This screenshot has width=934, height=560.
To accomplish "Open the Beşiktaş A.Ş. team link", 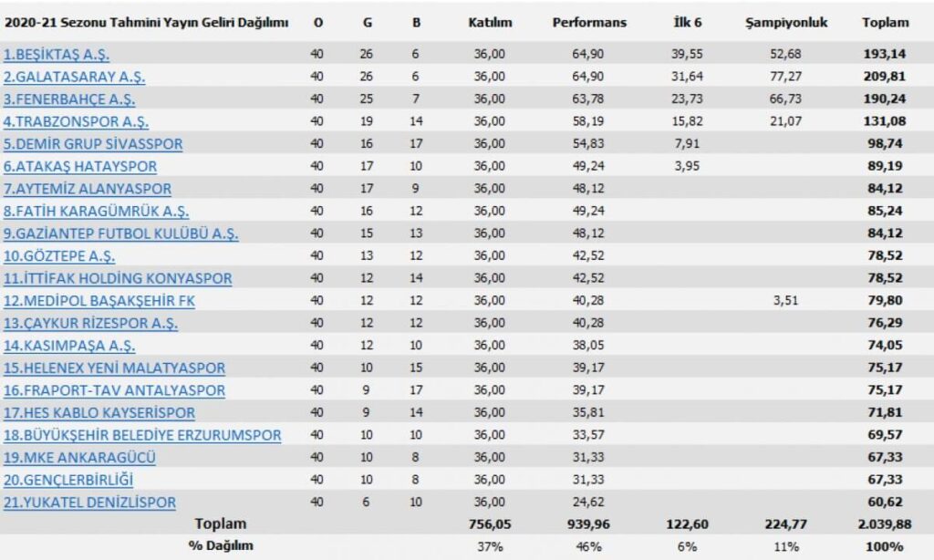I will (57, 55).
